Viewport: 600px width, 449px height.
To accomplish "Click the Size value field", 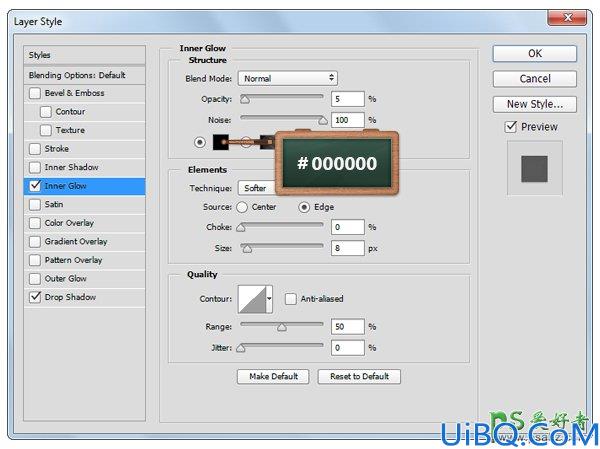I will 348,248.
